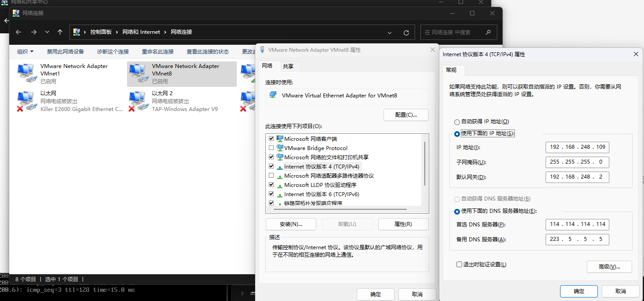This screenshot has width=644, height=301.
Task: Confirm with 确定 in IPv4 属性 dialog
Action: 579,291
